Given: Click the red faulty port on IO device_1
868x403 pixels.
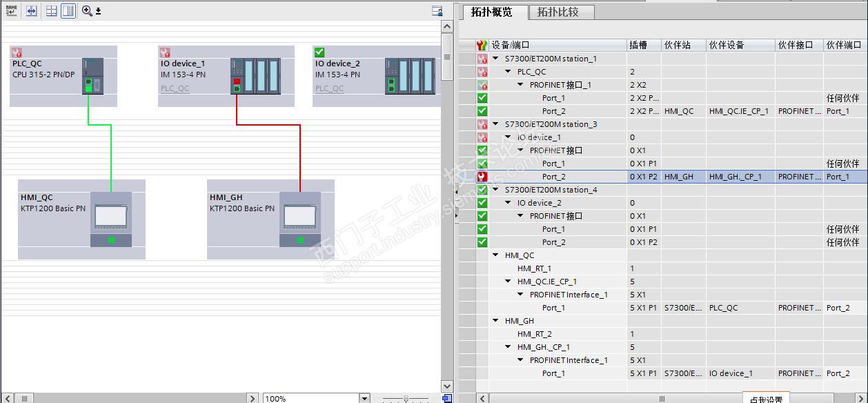Looking at the screenshot, I should point(237,81).
